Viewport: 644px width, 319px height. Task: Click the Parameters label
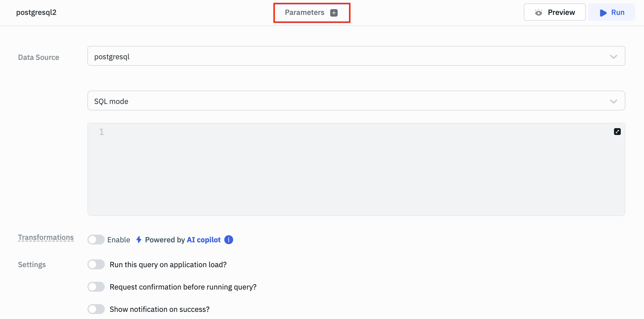pyautogui.click(x=304, y=13)
